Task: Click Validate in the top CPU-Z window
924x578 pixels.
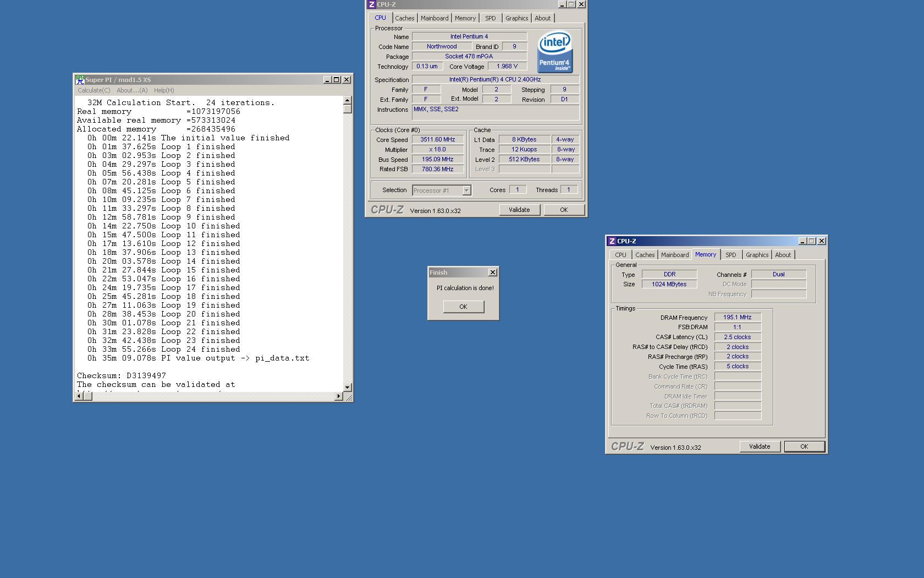Action: [519, 210]
